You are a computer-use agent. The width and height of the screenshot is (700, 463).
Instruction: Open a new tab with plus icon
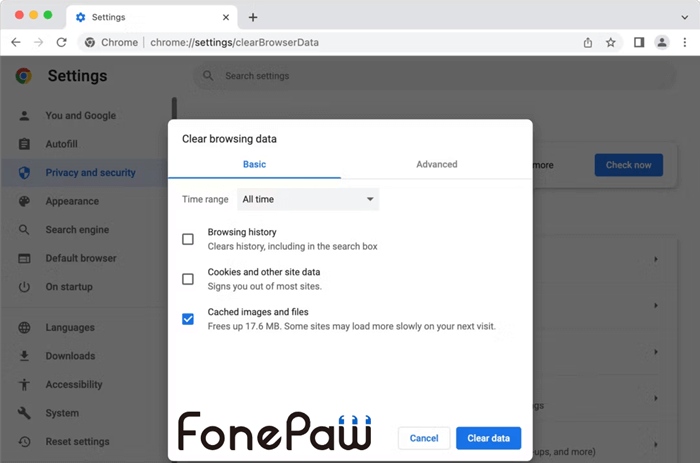[x=253, y=17]
